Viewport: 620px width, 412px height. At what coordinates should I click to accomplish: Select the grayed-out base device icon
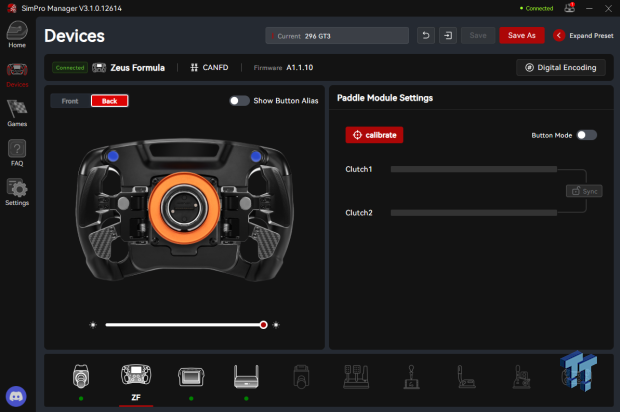pos(301,376)
